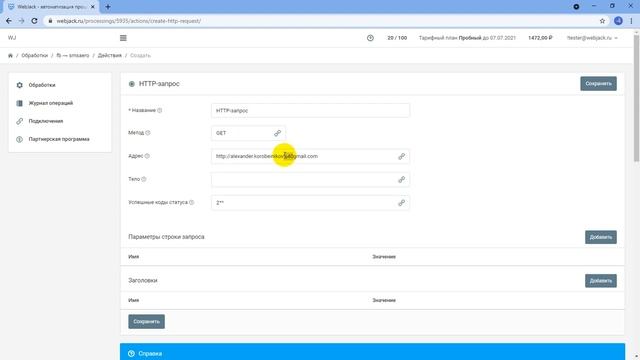Go to Действия breadcrumb link

[x=109, y=56]
